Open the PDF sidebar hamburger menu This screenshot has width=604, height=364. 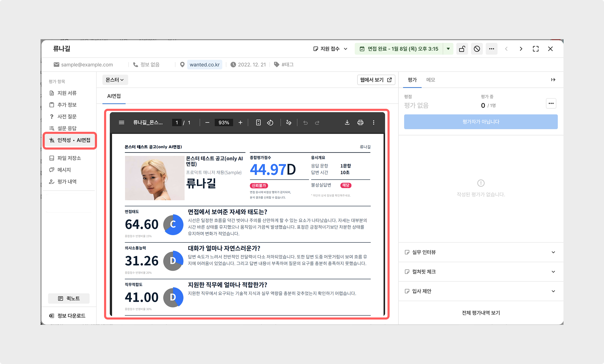[121, 122]
